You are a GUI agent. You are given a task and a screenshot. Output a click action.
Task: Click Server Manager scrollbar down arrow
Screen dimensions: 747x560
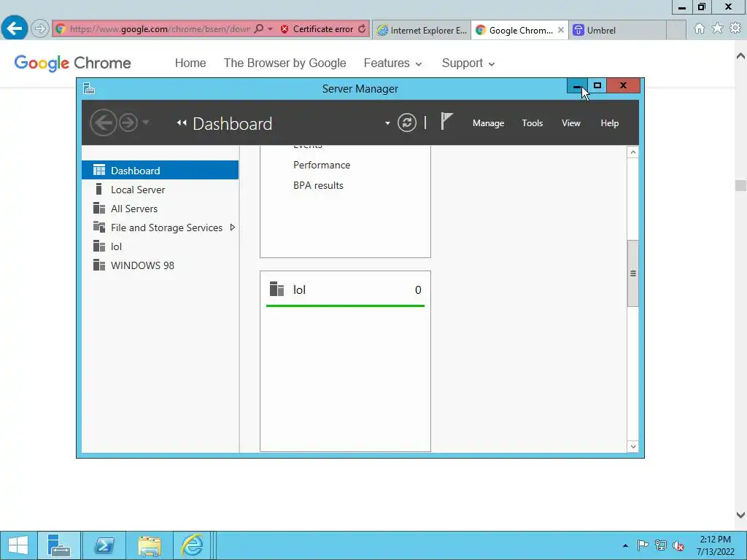click(632, 446)
